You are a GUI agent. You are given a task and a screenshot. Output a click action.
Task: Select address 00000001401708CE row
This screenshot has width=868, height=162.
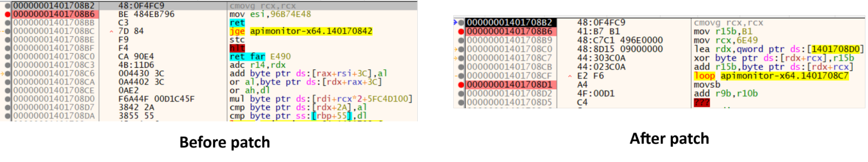pyautogui.click(x=54, y=90)
